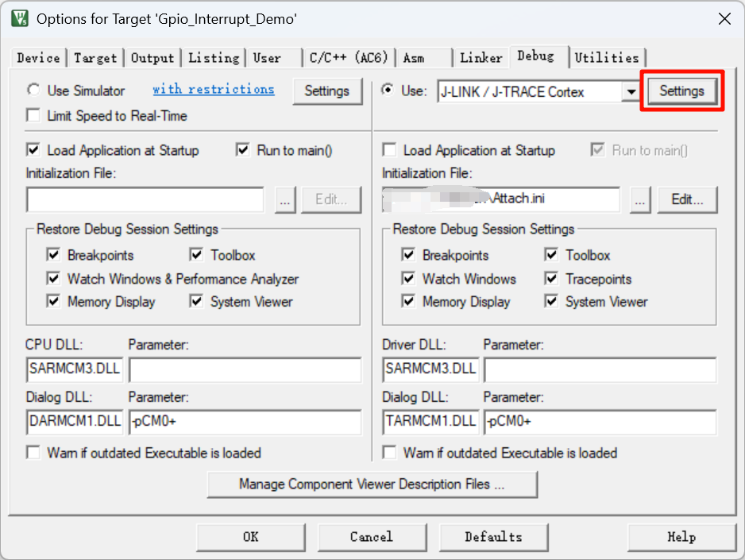Toggle debugger System Viewer checkbox

pyautogui.click(x=551, y=301)
